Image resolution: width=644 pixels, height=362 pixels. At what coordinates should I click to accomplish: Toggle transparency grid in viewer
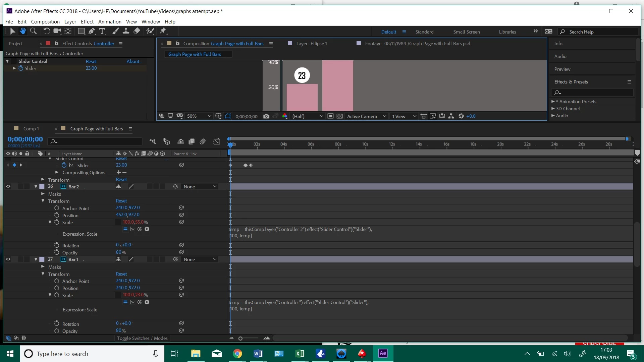pyautogui.click(x=340, y=116)
